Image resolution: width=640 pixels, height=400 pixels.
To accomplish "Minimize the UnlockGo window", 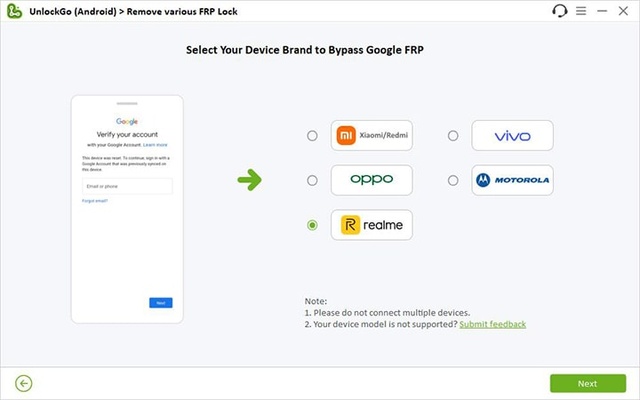I will click(x=603, y=11).
